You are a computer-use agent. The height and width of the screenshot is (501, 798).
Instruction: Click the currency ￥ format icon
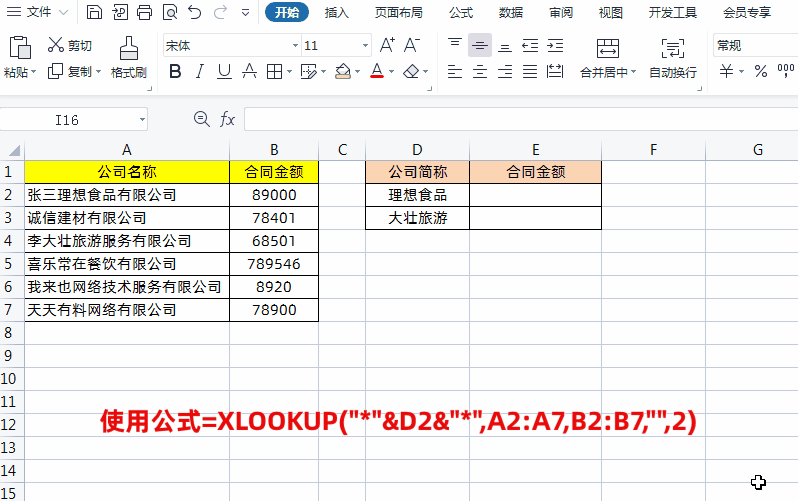726,71
